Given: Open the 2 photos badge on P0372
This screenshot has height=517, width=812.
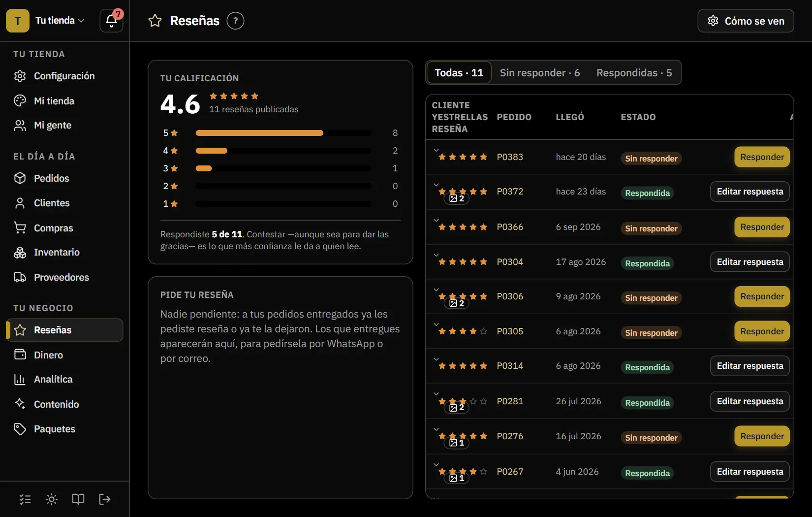Looking at the screenshot, I should [x=457, y=198].
